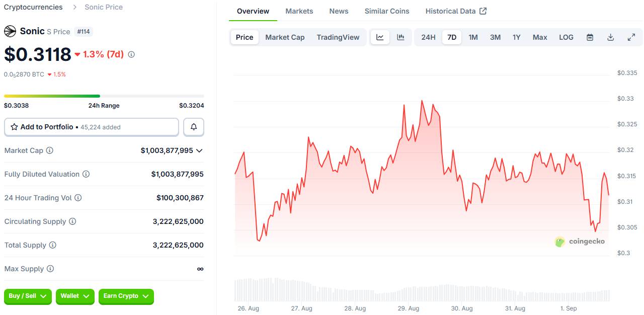
Task: Download chart data icon
Action: click(x=610, y=37)
